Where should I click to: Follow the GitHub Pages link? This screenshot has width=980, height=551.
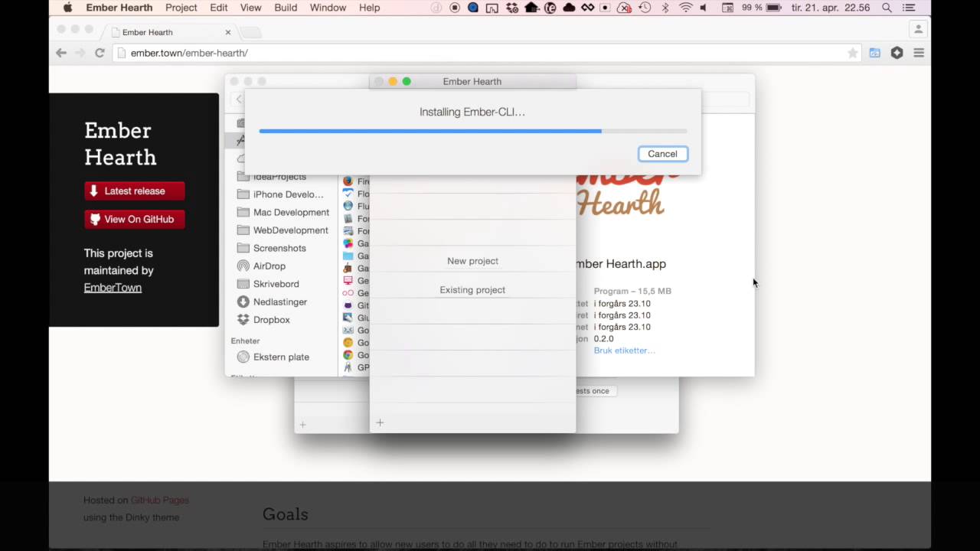click(x=159, y=500)
